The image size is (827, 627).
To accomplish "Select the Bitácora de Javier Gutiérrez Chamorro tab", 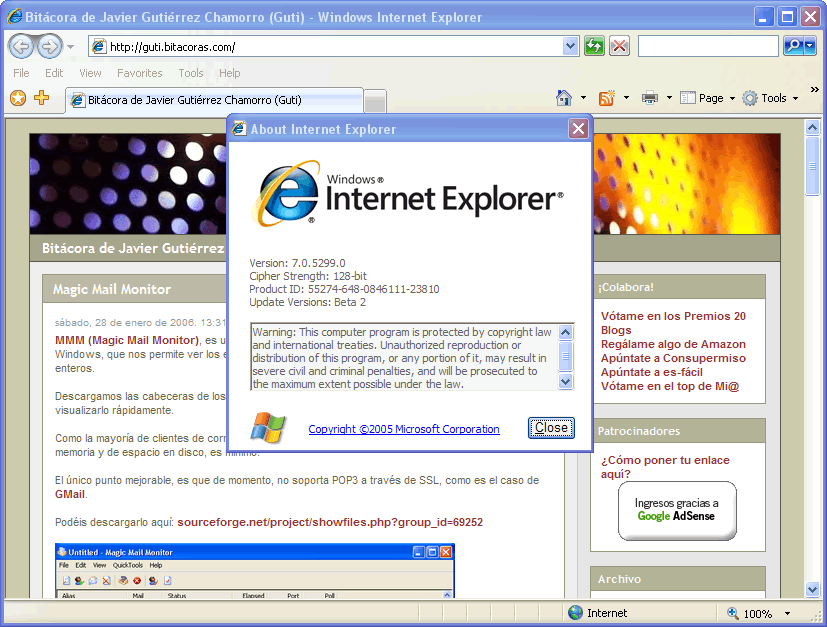I will coord(215,100).
